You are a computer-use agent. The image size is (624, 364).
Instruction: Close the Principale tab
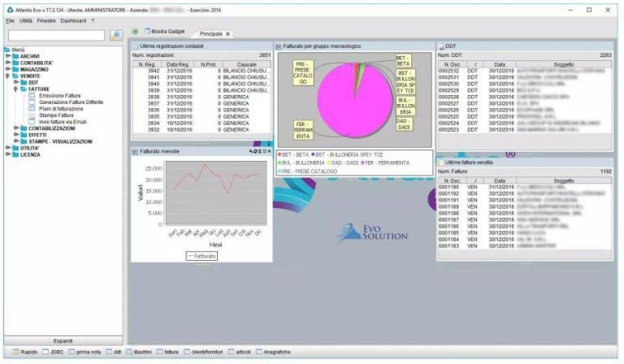coord(228,33)
